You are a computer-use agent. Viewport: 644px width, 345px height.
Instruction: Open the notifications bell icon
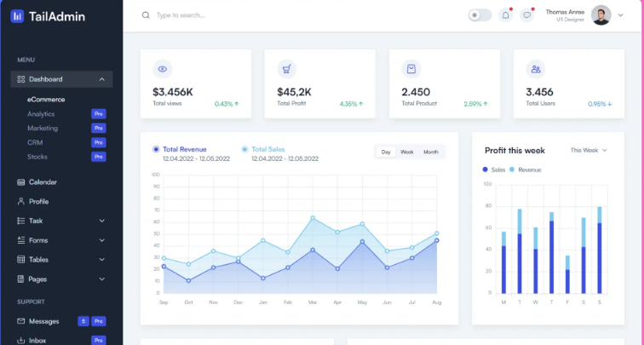click(506, 15)
